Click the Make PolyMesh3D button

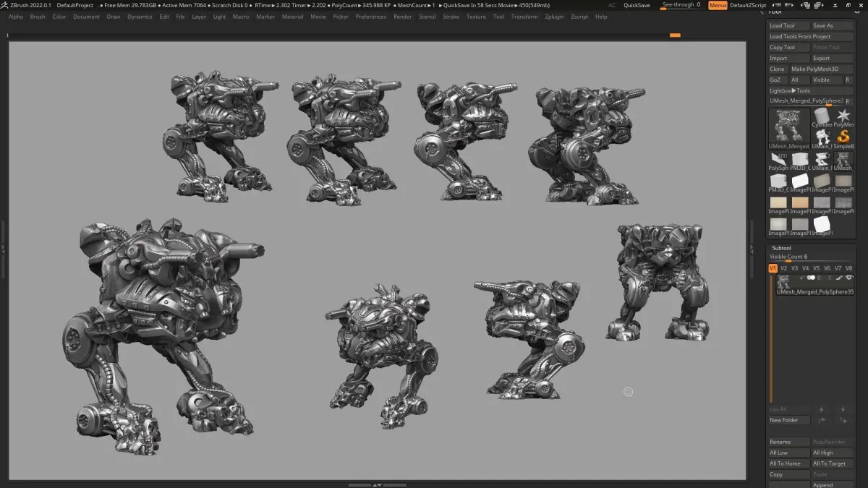click(x=822, y=69)
